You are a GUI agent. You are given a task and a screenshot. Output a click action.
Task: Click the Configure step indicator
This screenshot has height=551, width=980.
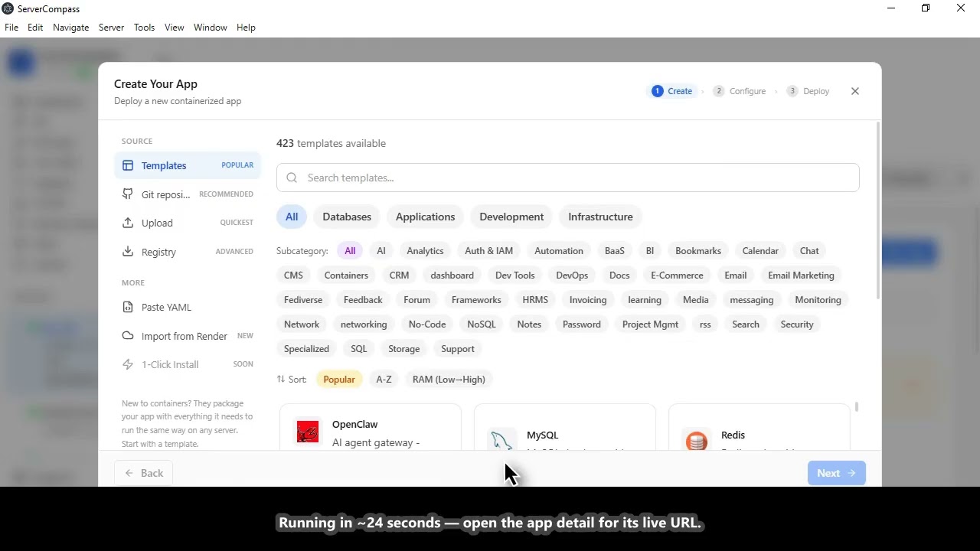click(740, 91)
